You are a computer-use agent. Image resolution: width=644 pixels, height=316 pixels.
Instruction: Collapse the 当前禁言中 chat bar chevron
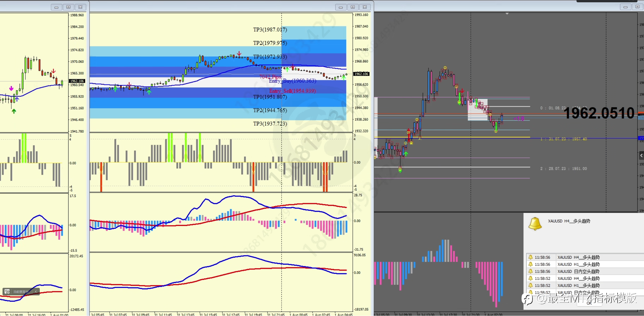[x=36, y=292]
